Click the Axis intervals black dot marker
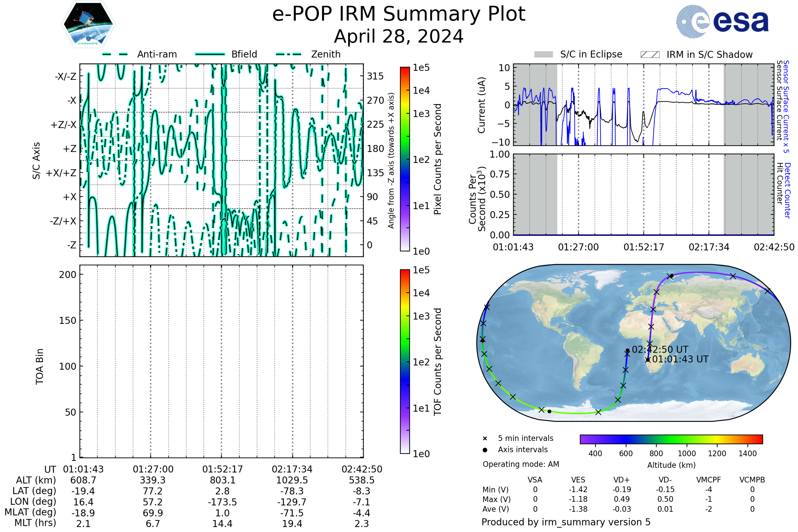The width and height of the screenshot is (798, 532). (485, 450)
